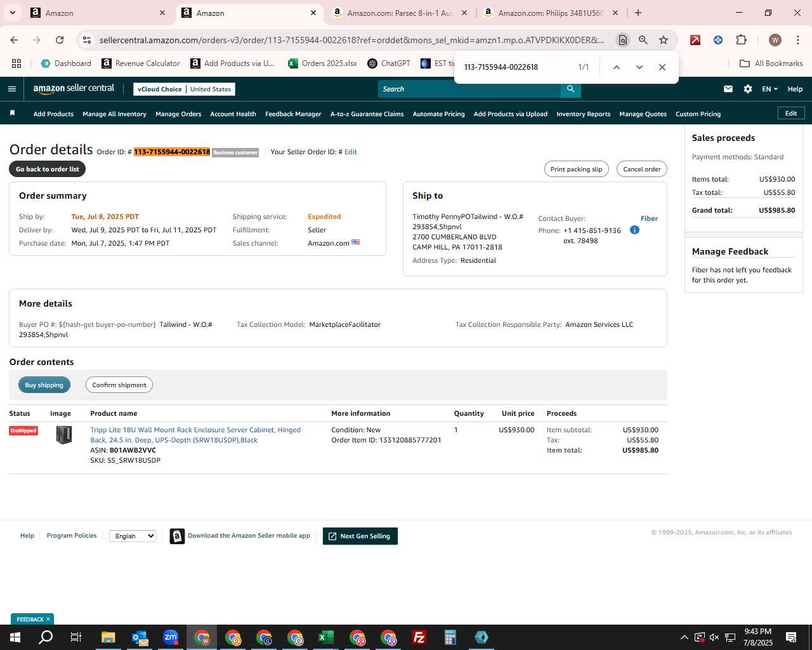Open Inventory Reports menu item
The image size is (812, 650).
click(583, 114)
